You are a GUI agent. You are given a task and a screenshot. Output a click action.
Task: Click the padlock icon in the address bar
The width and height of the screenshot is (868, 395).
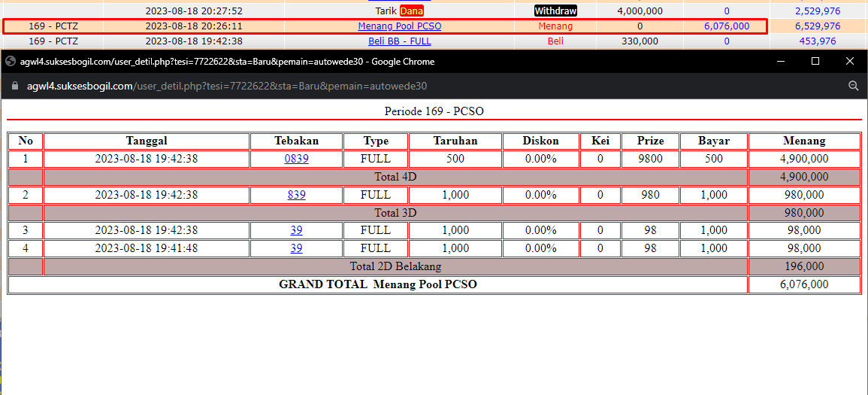point(15,86)
